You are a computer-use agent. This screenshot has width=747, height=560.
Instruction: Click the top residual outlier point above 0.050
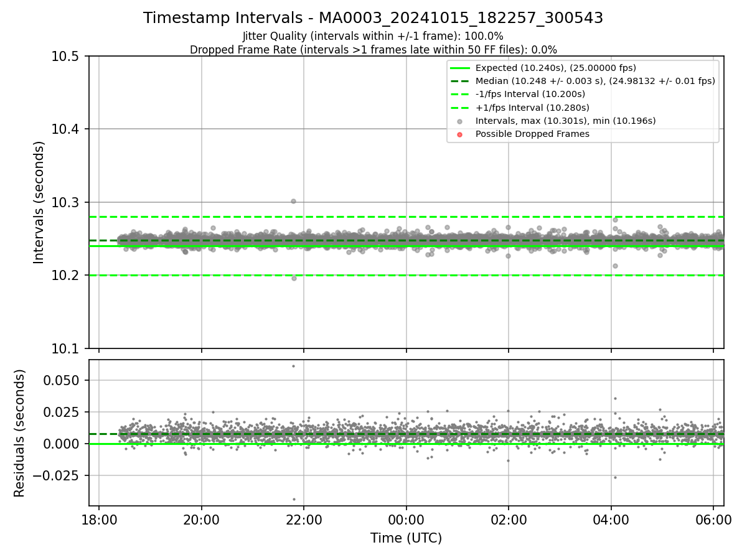tap(293, 366)
